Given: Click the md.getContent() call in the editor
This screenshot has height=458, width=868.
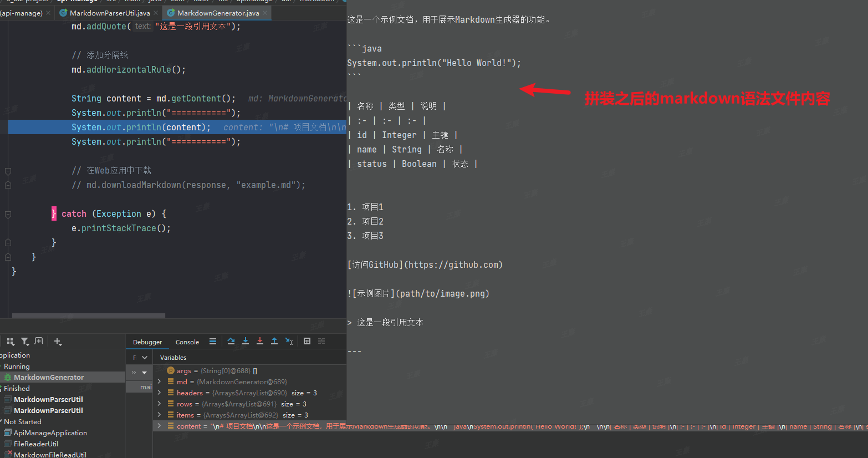Looking at the screenshot, I should [196, 99].
